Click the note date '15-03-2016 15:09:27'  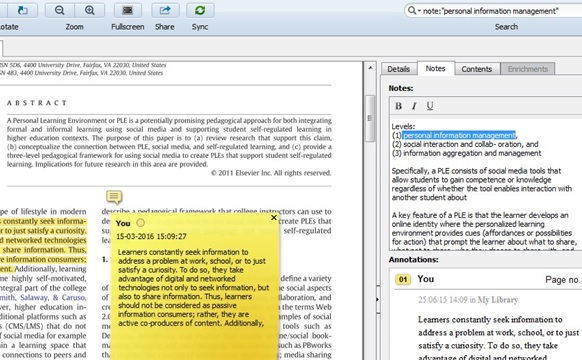151,236
